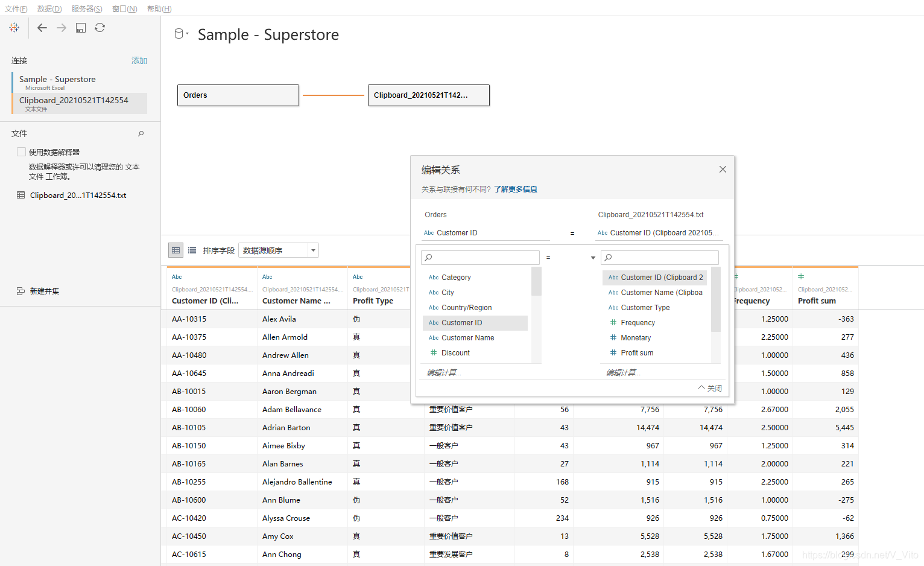Open the 帮助(H) menu

159,8
